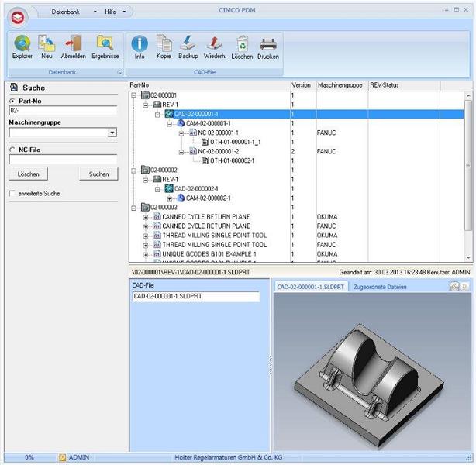Viewport: 476px width, 465px height.
Task: Collapse the CAD-02-000001-1 node
Action: coord(157,114)
